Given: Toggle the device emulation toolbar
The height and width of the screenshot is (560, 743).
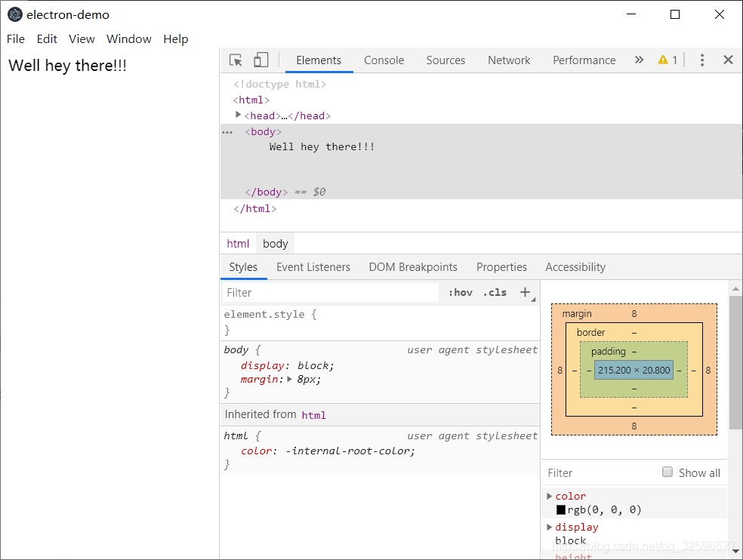Looking at the screenshot, I should 261,60.
